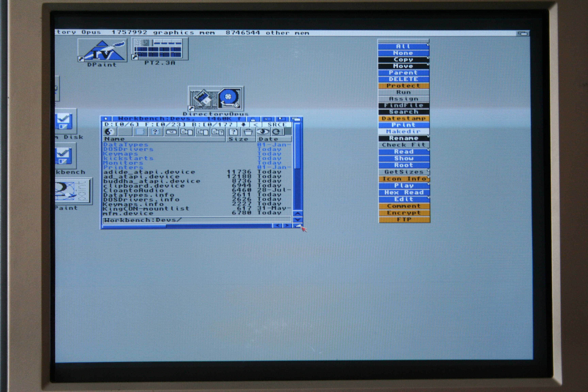Click the drawer icon in lister toolbar
The width and height of the screenshot is (588, 392).
171,132
